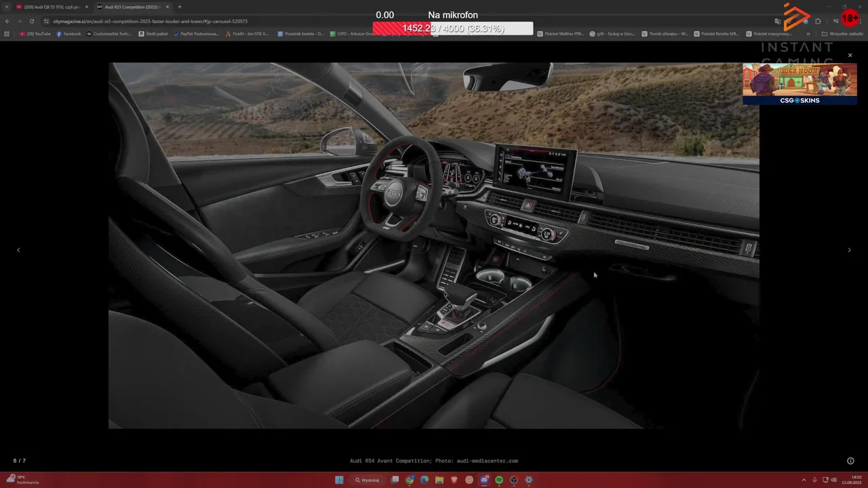Screen dimensions: 868x488
Task: Click the donation goal progress bar
Action: (x=452, y=28)
